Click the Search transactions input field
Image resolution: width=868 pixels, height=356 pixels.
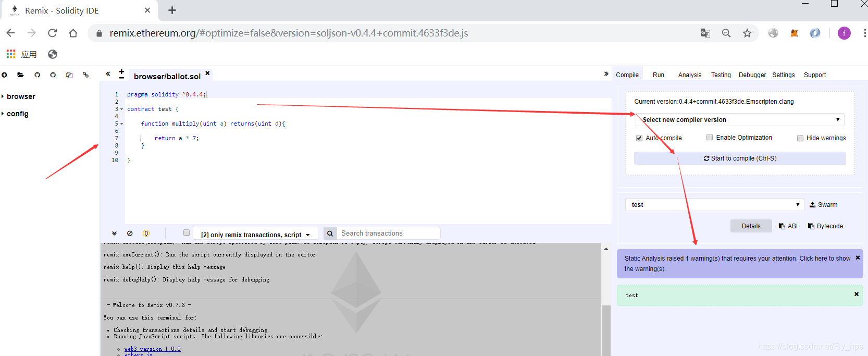tap(389, 234)
